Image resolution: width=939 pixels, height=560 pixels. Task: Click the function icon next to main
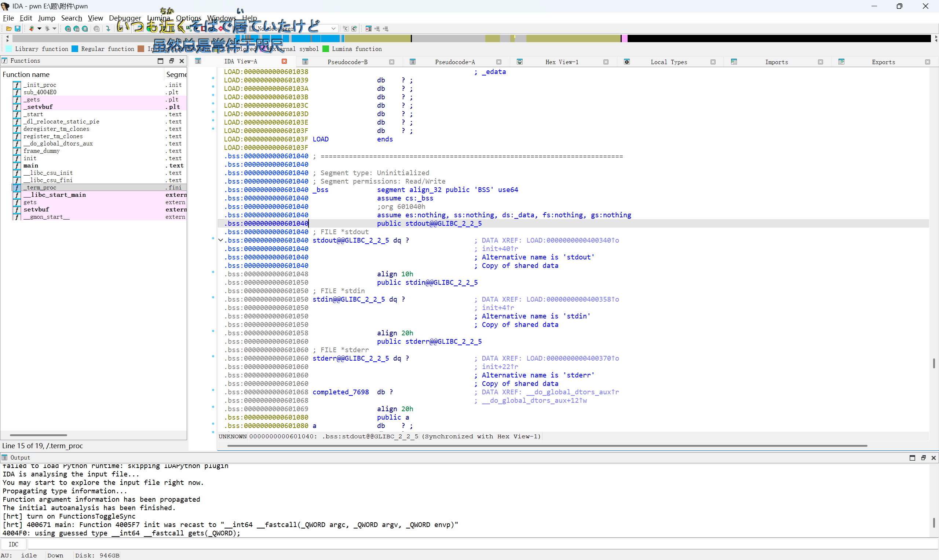pos(17,166)
